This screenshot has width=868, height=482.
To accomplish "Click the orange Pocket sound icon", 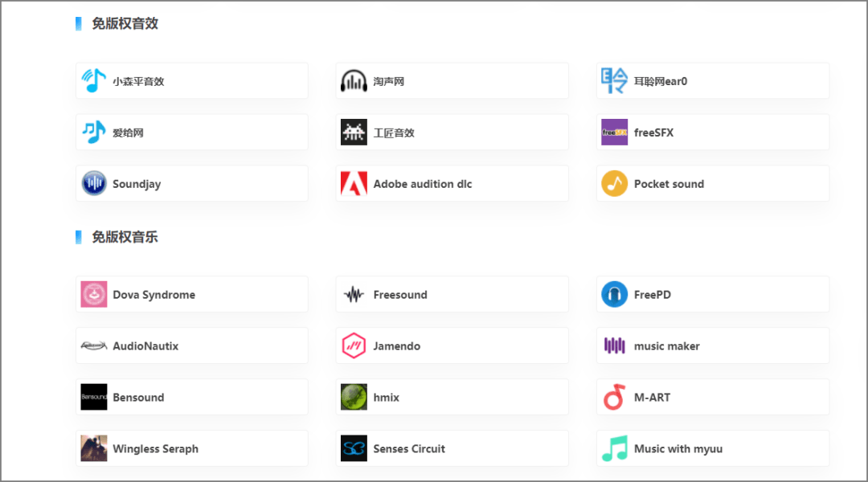I will (614, 184).
